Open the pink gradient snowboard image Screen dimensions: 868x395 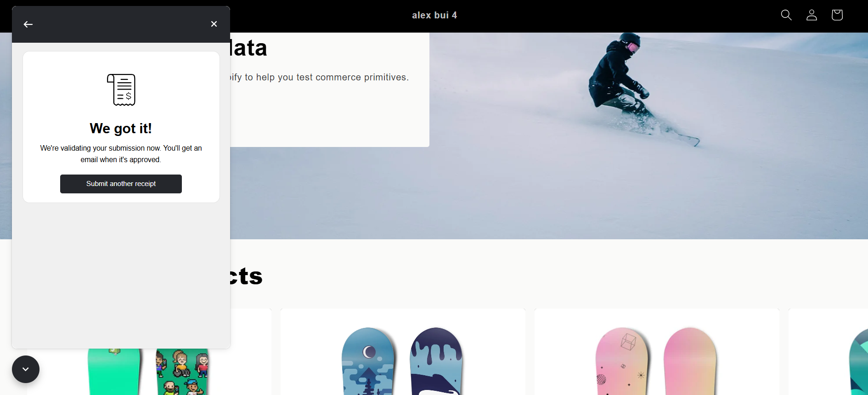click(x=690, y=361)
